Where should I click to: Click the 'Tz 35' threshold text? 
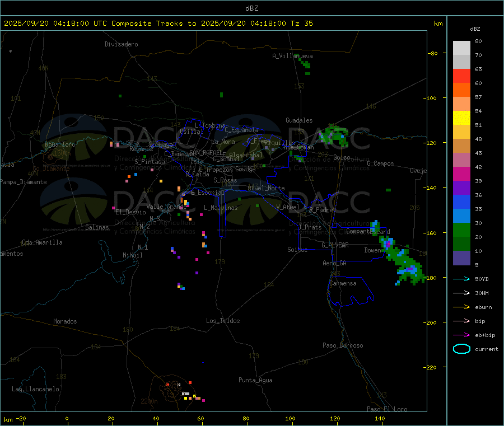click(x=301, y=23)
